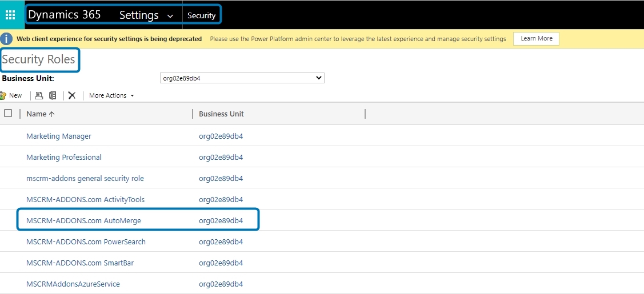Click the print icon in the toolbar
The width and height of the screenshot is (644, 294).
[x=39, y=95]
